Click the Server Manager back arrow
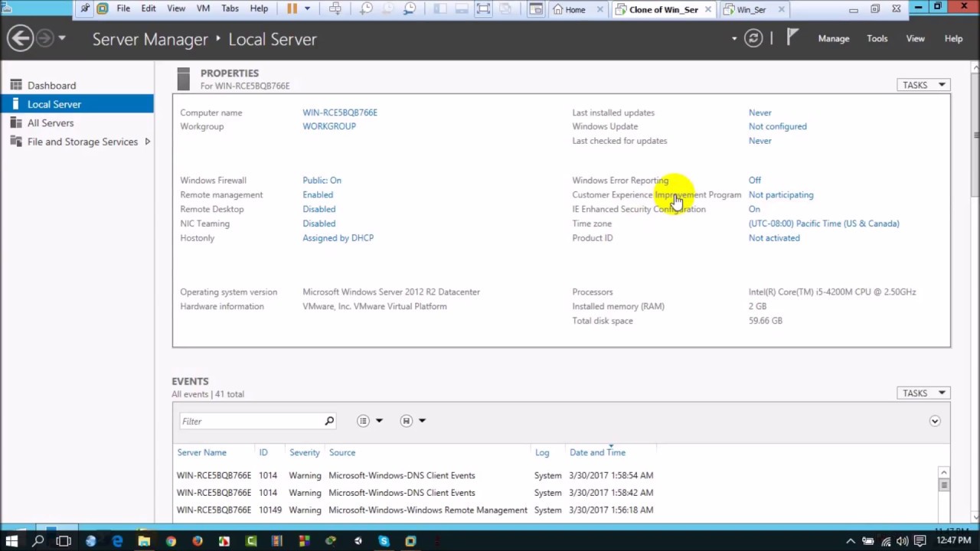 (21, 38)
